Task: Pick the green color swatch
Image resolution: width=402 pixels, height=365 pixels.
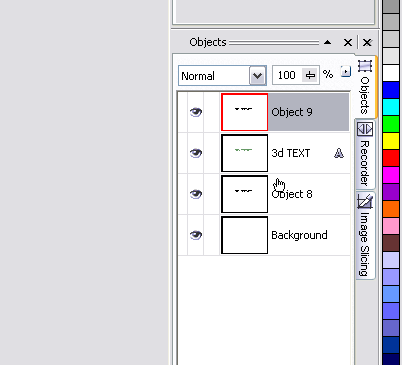Action: pyautogui.click(x=391, y=124)
